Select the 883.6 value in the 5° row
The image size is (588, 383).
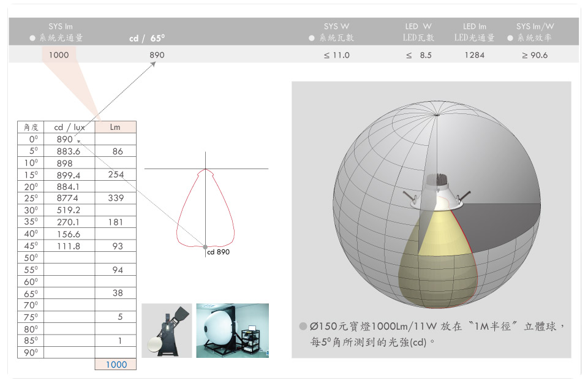[68, 151]
